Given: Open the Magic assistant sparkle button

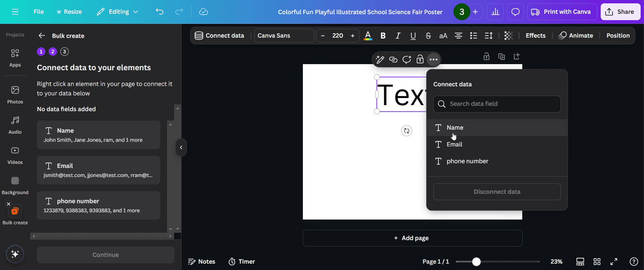Looking at the screenshot, I should click(x=15, y=254).
